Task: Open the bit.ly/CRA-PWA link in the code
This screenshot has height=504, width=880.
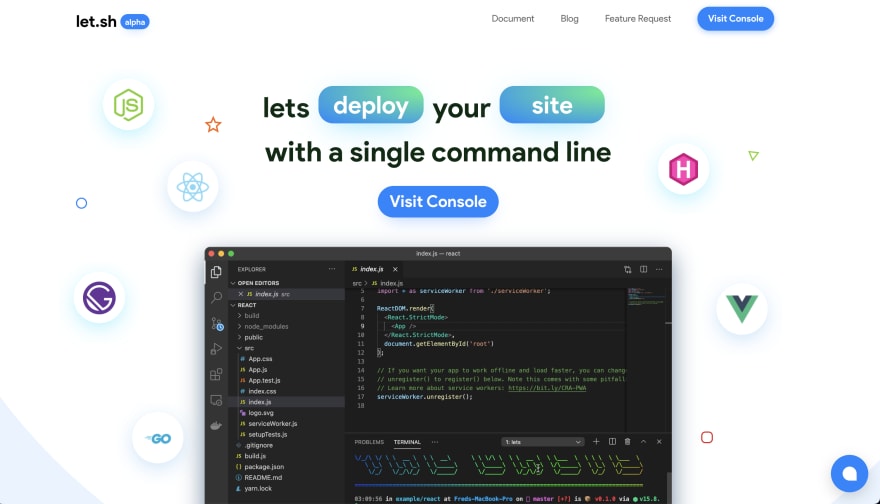Action: coord(547,388)
